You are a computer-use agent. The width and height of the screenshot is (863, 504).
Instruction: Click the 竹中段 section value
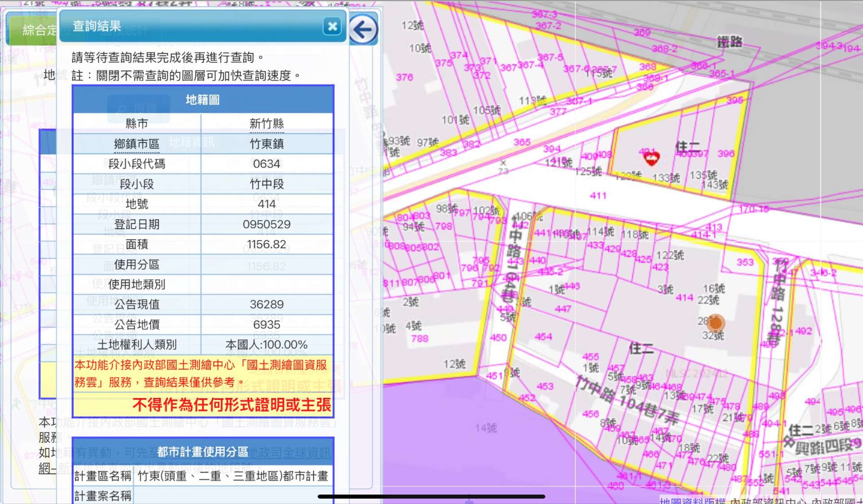(x=267, y=184)
